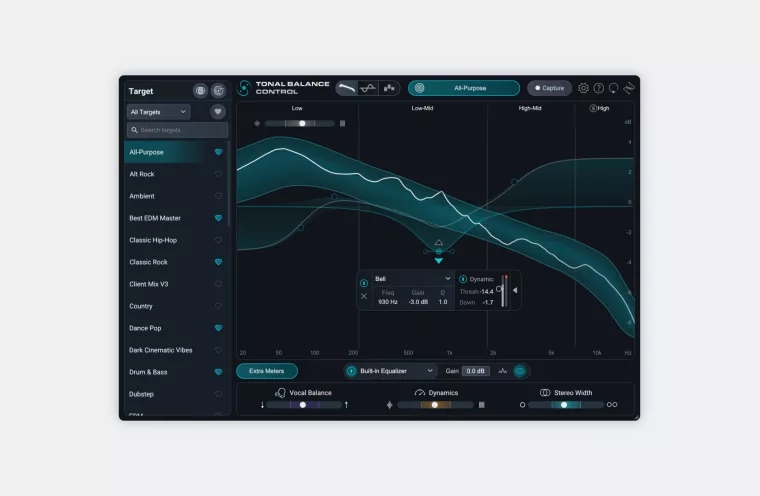
Task: Click the All-Purpose target selector button
Action: tap(464, 88)
